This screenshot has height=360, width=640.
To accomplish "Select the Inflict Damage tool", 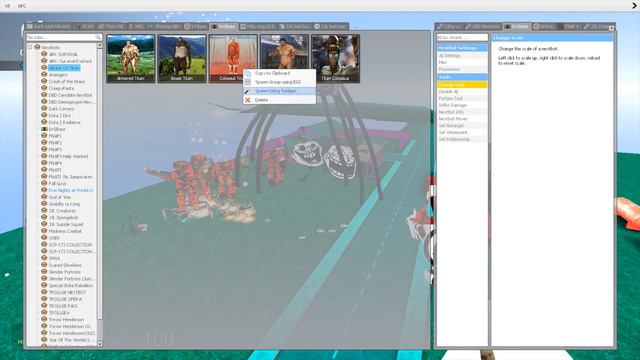I will (462, 105).
